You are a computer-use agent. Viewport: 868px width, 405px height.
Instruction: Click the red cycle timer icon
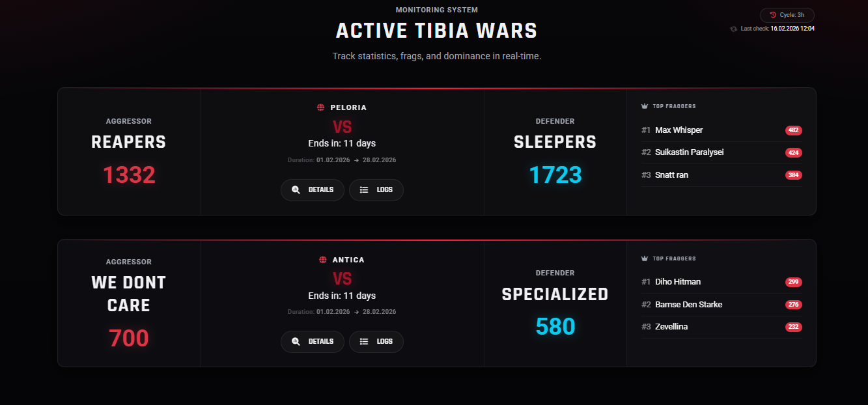click(773, 14)
